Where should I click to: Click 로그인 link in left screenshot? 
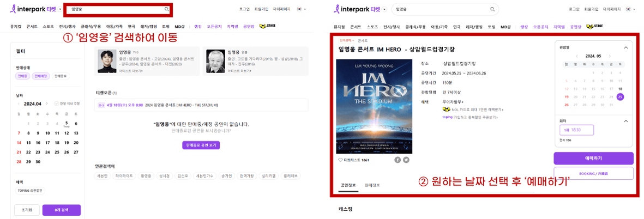click(x=244, y=9)
